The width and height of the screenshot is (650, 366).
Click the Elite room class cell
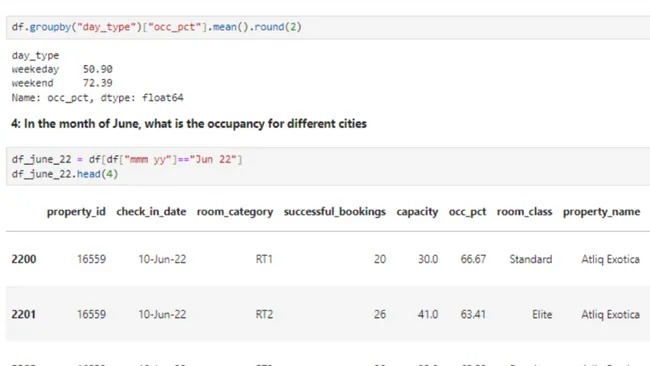coord(542,315)
